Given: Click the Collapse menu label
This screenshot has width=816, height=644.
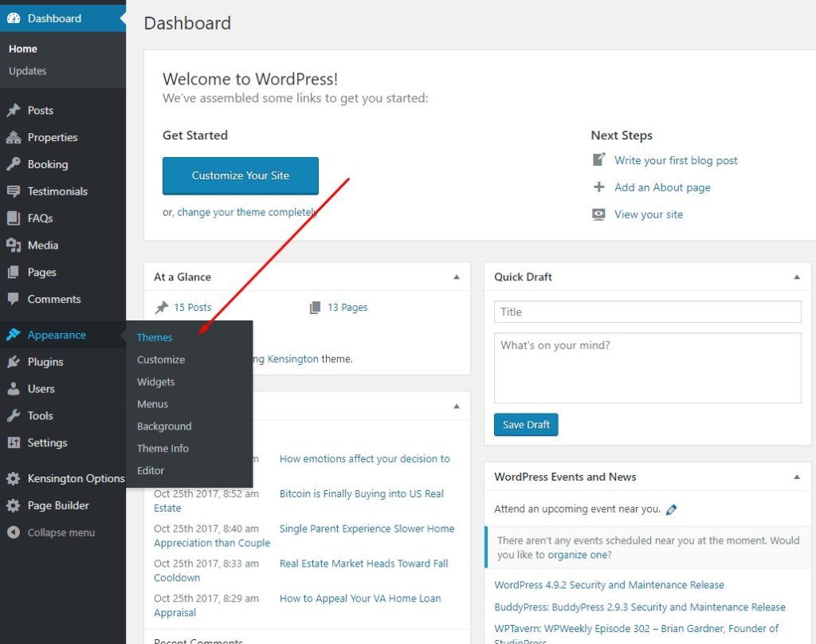Looking at the screenshot, I should (x=61, y=532).
